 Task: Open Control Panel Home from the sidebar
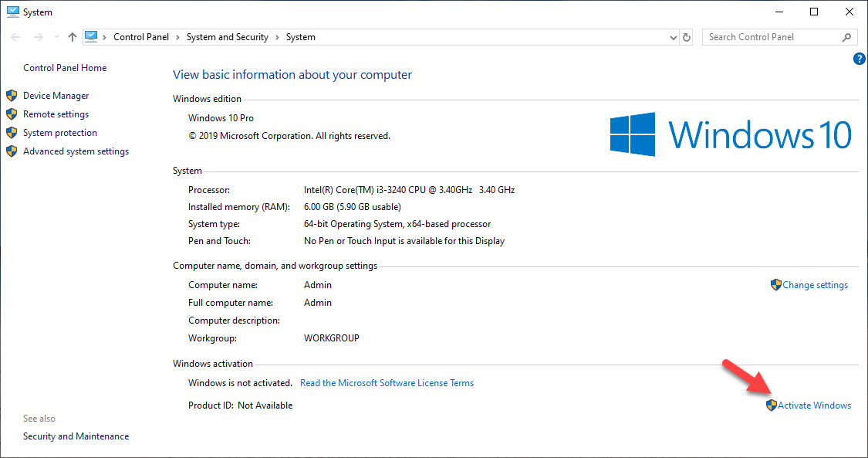64,67
